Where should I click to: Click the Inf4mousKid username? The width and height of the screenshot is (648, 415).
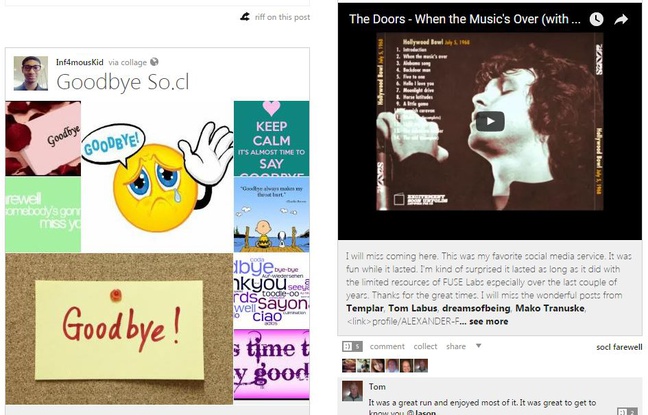click(80, 62)
